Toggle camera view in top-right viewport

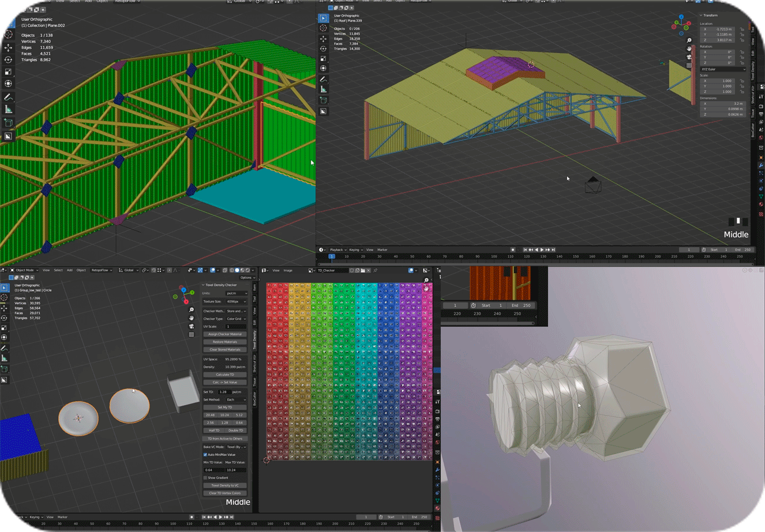(x=689, y=57)
